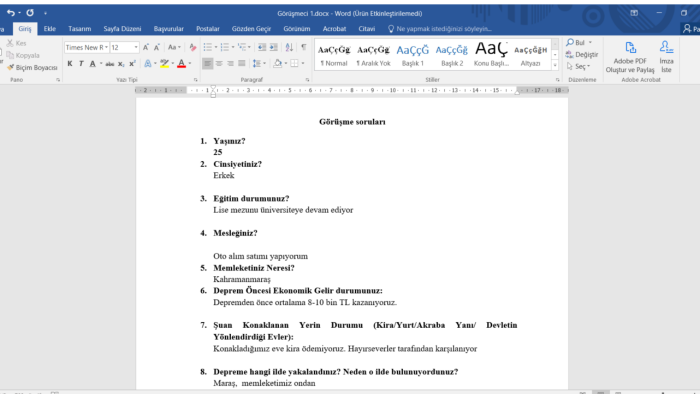Open the Citavi tab

[x=367, y=29]
